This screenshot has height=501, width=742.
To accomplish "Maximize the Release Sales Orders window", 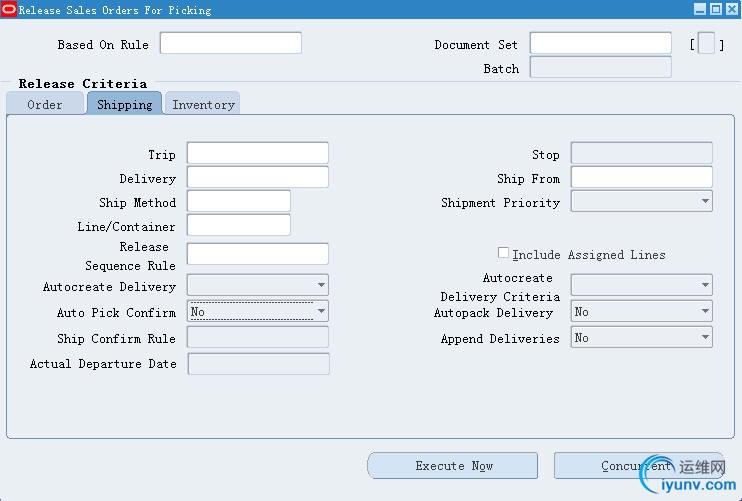I will pyautogui.click(x=716, y=9).
